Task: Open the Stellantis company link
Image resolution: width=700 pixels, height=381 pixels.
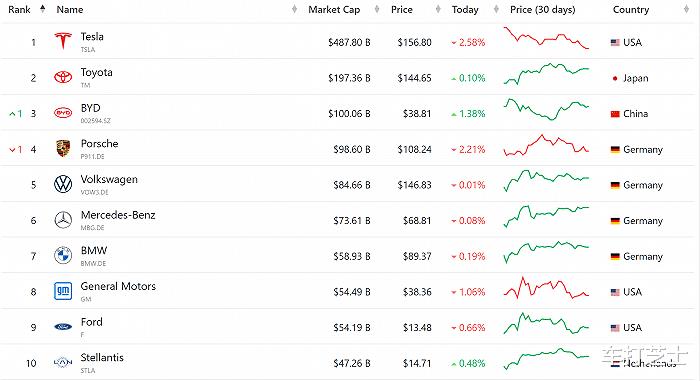Action: (102, 357)
